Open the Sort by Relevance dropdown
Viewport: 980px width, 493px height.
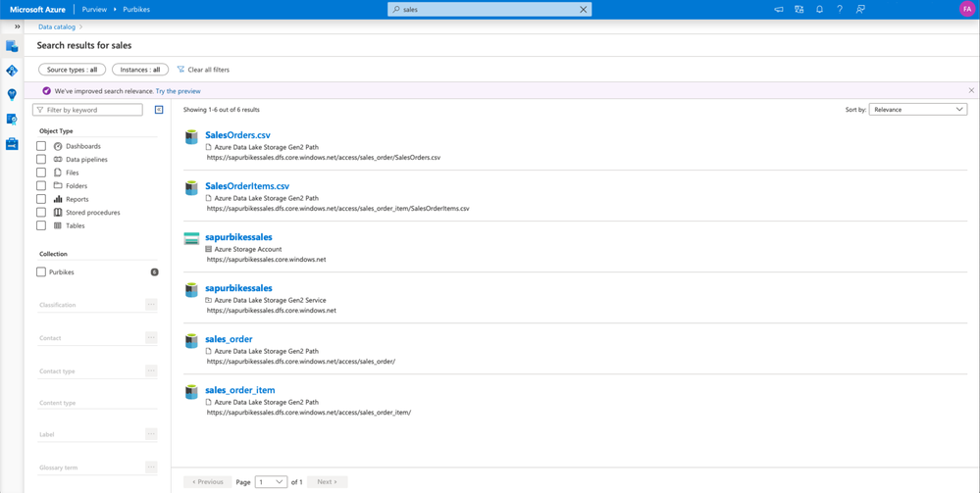tap(918, 110)
